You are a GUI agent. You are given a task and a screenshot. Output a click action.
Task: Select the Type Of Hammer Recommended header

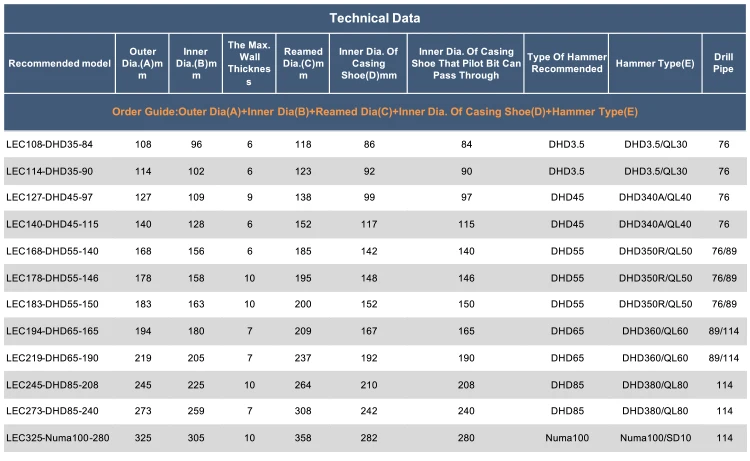click(x=566, y=64)
